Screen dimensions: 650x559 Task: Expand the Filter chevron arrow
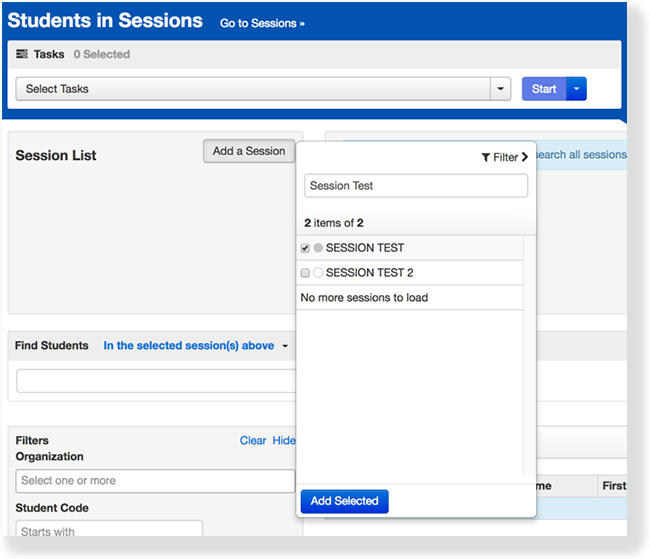pos(525,157)
